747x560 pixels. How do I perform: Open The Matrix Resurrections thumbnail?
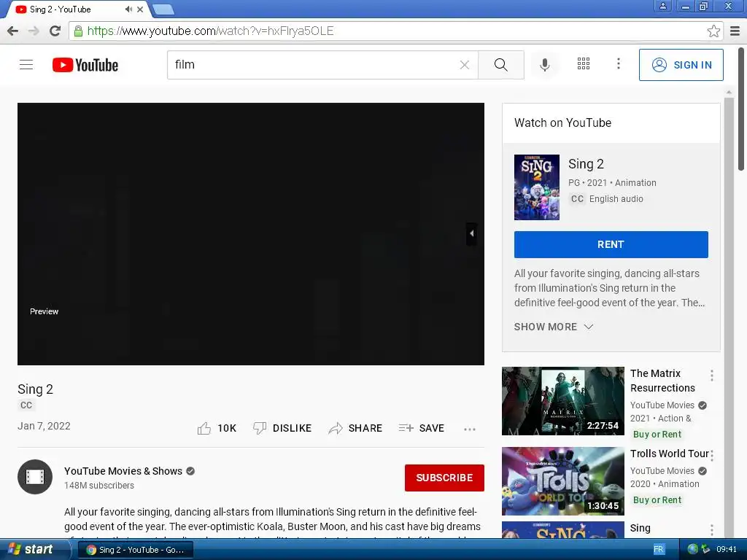coord(563,401)
